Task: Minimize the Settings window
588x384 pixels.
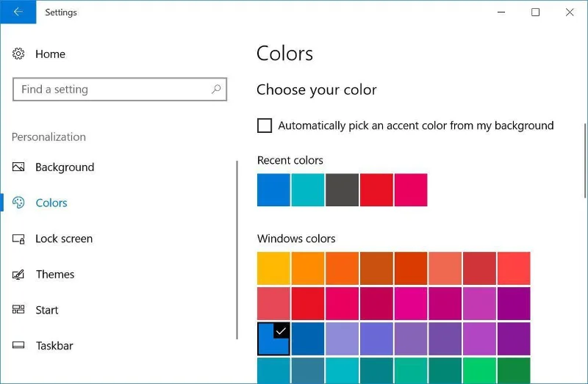Action: coord(501,12)
